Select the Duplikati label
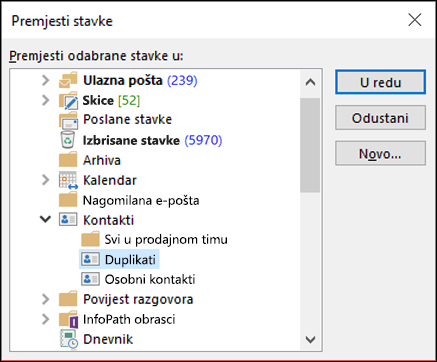The width and height of the screenshot is (437, 362). click(130, 260)
